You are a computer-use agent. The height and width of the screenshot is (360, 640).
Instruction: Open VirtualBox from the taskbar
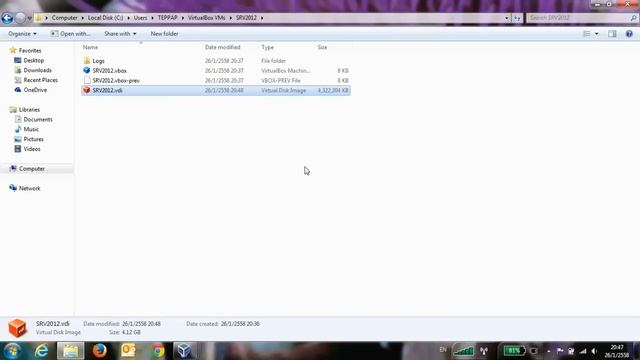coord(184,351)
